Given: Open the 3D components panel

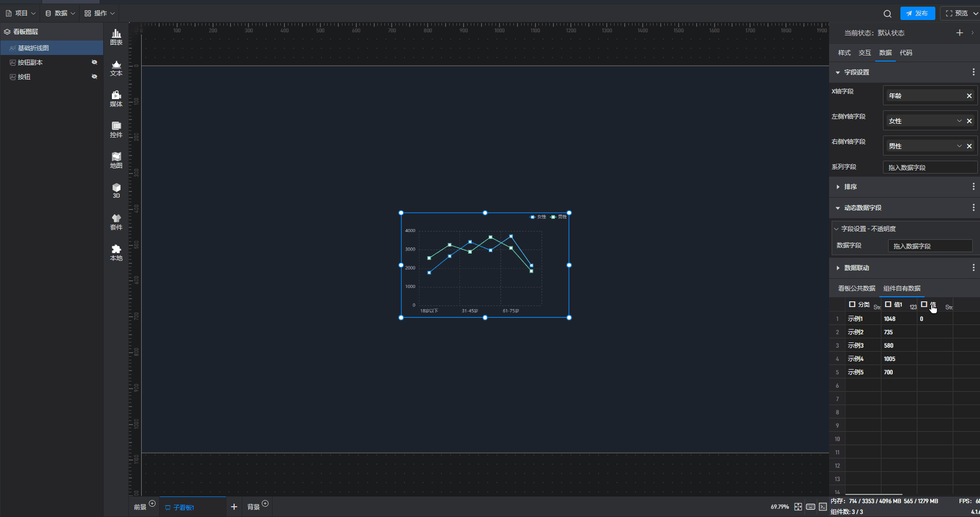Looking at the screenshot, I should pyautogui.click(x=117, y=190).
